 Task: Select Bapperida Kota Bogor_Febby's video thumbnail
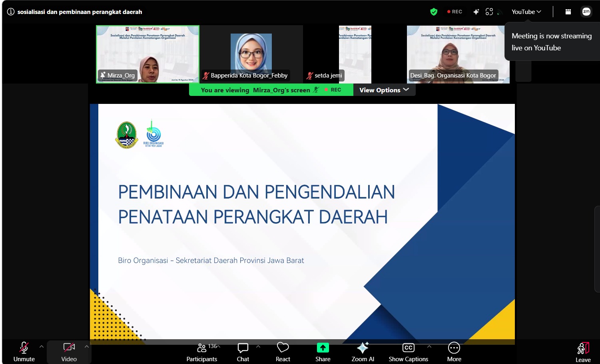point(251,54)
